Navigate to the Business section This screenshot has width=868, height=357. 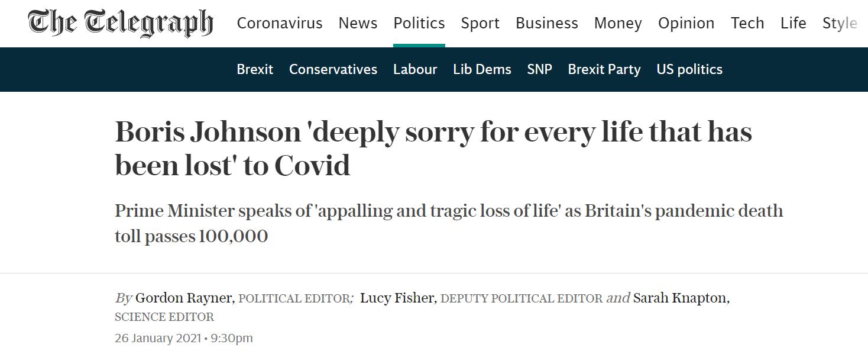[x=547, y=23]
